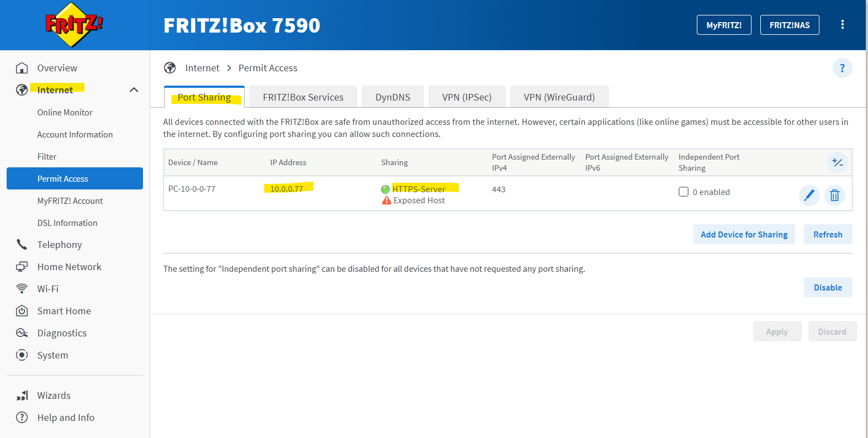Collapse the Internet menu chevron
This screenshot has height=438, width=868.
click(x=134, y=90)
